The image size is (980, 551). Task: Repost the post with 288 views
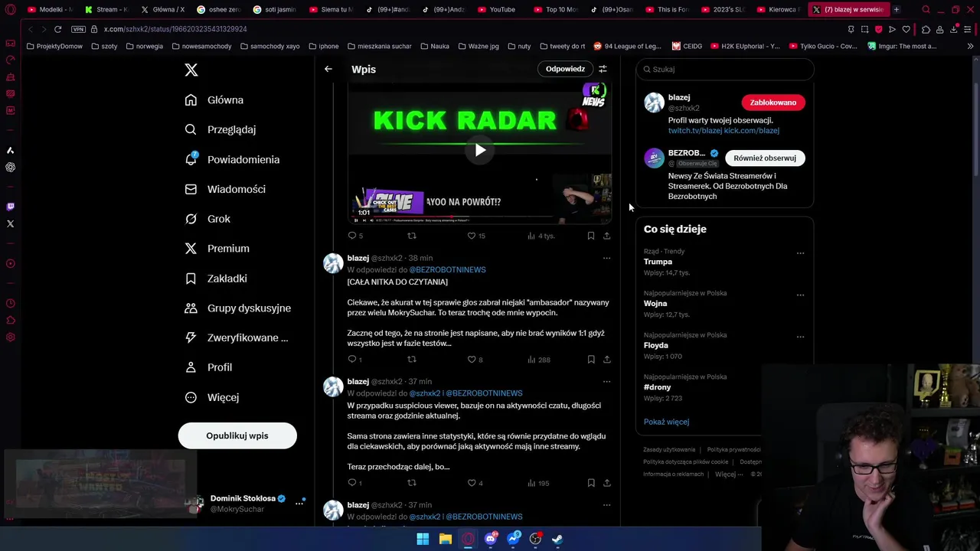(412, 360)
